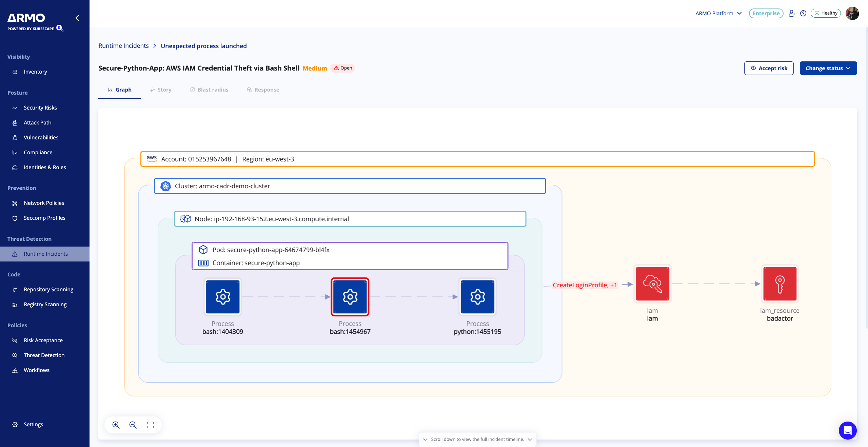This screenshot has width=868, height=447.
Task: Open the chat support bubble
Action: pyautogui.click(x=847, y=430)
